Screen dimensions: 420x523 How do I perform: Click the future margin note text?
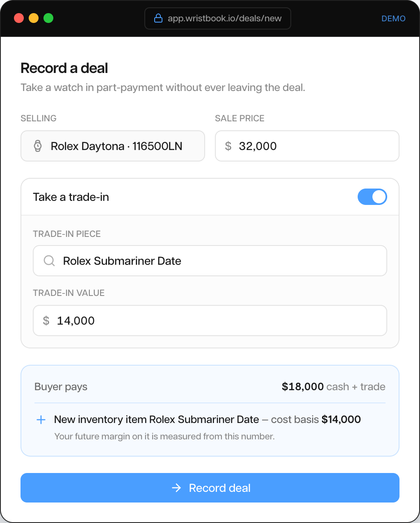(164, 437)
